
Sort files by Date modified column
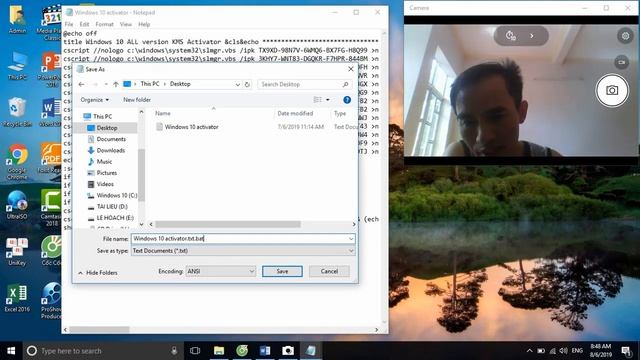coord(295,113)
